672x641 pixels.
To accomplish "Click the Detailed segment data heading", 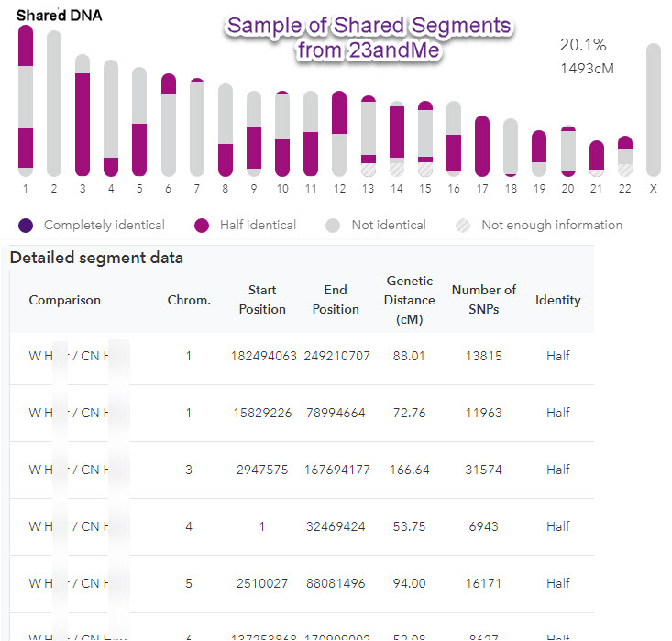I will click(x=96, y=258).
